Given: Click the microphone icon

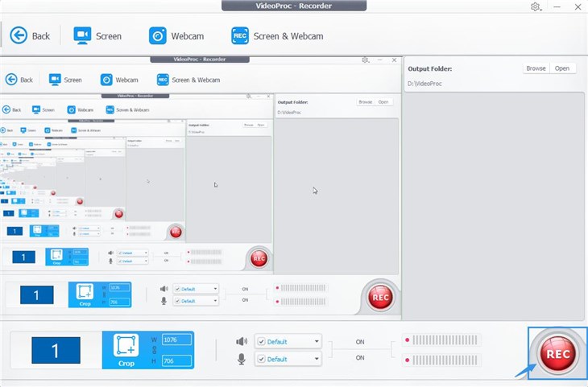Looking at the screenshot, I should [x=242, y=359].
